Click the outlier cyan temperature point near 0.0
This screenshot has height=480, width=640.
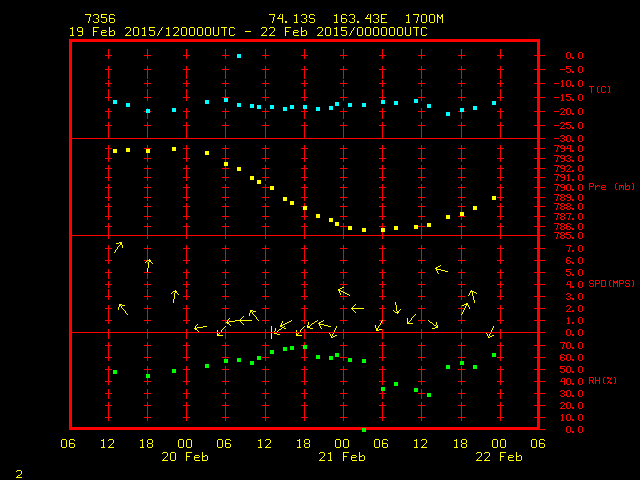tap(239, 56)
